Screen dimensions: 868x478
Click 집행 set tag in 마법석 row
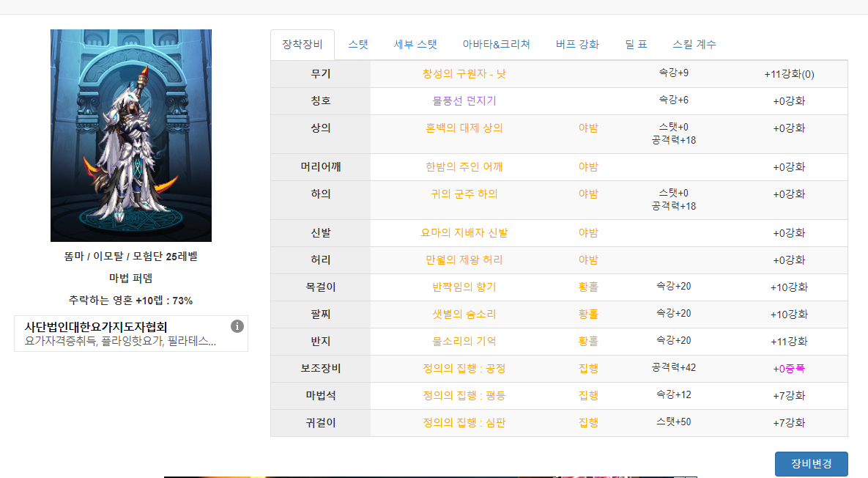point(588,395)
